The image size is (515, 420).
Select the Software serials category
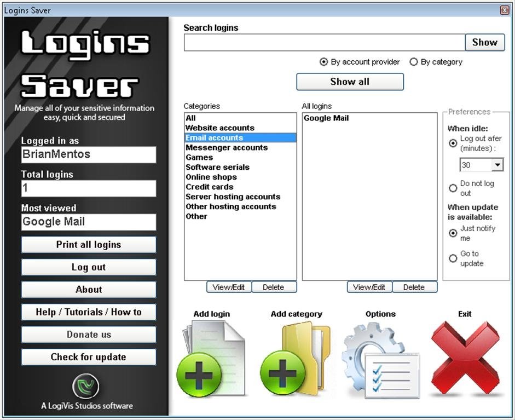[x=240, y=167]
